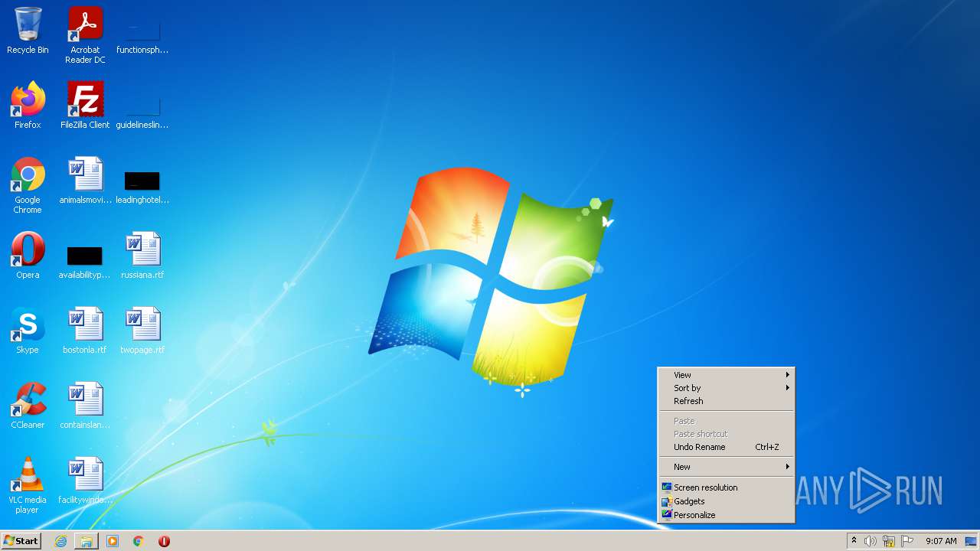The width and height of the screenshot is (980, 551).
Task: Open Gadgets from the context menu
Action: 726,501
